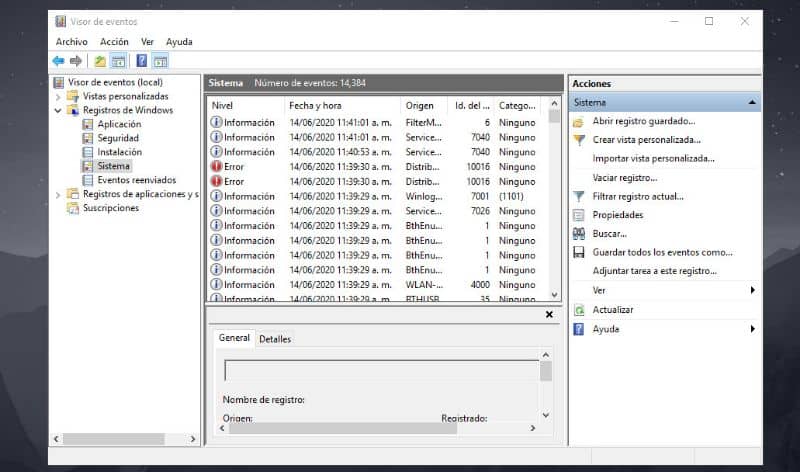Click the Visor de eventos (local) root icon
Screen dimensions: 800x472
tap(59, 82)
